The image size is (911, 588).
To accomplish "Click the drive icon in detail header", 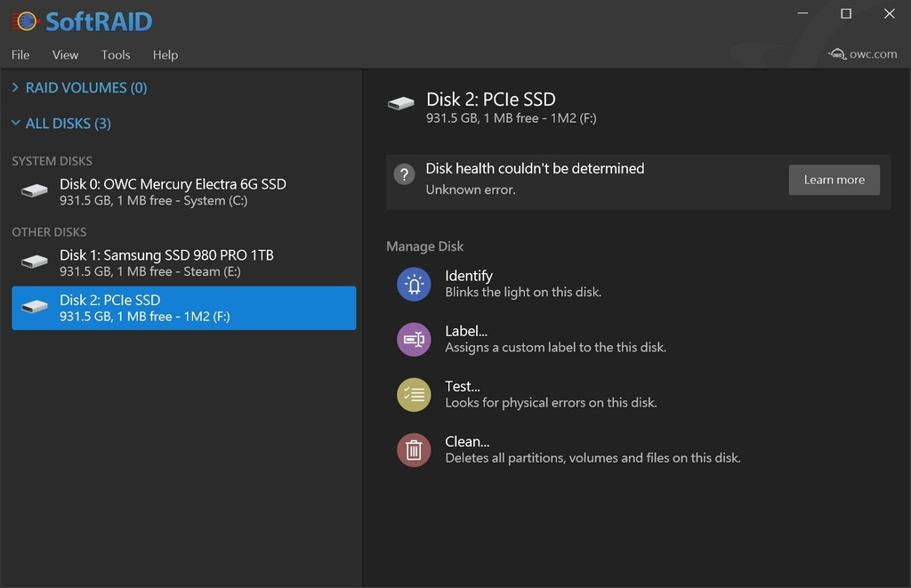I will (401, 103).
